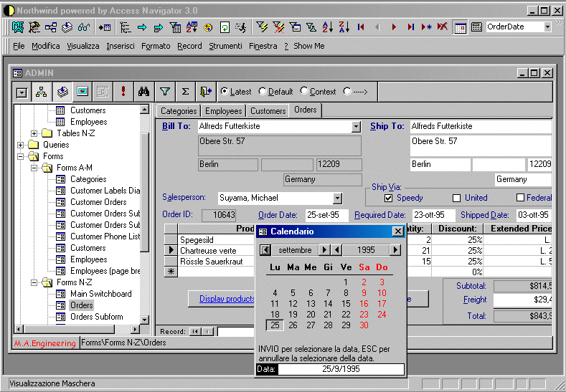The height and width of the screenshot is (392, 566).
Task: Click the Data field in Calendario
Action: click(341, 370)
